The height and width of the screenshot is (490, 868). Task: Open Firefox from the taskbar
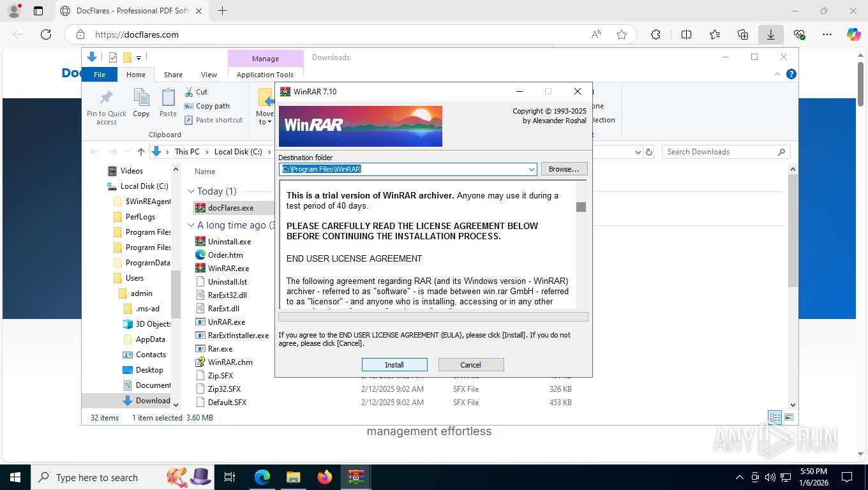325,477
